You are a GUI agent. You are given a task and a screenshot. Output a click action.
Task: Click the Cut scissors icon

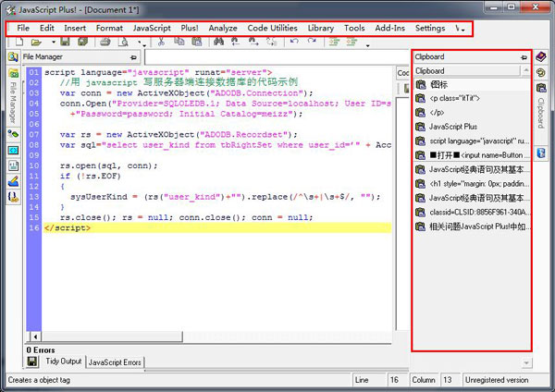(x=161, y=42)
